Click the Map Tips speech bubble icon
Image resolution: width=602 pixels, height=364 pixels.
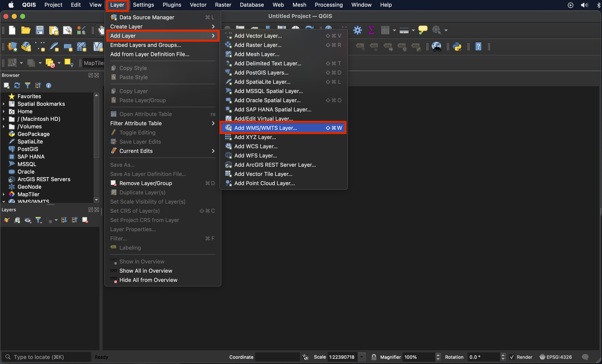(423, 30)
